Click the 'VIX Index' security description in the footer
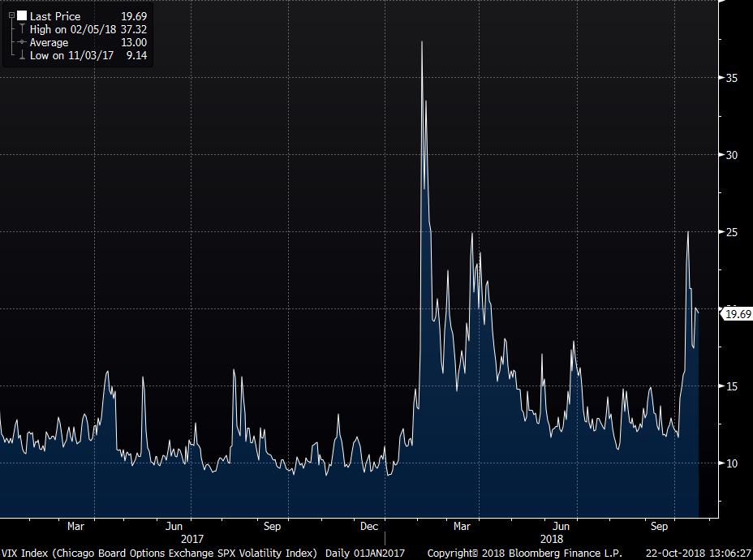753x560 pixels. [159, 554]
